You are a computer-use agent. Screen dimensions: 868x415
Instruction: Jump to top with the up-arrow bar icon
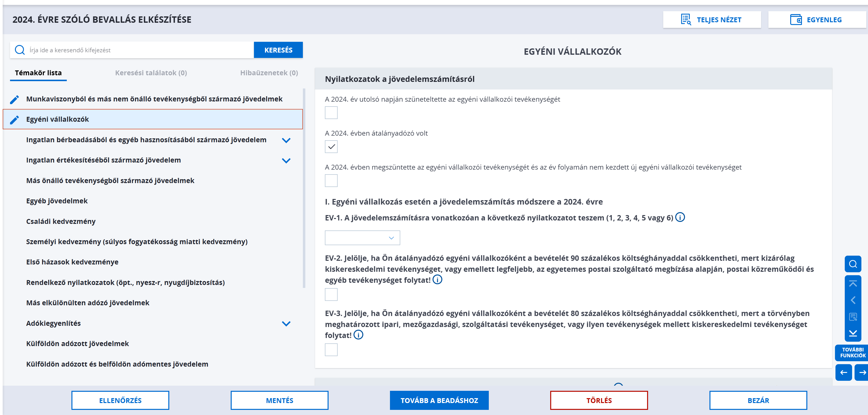point(853,284)
